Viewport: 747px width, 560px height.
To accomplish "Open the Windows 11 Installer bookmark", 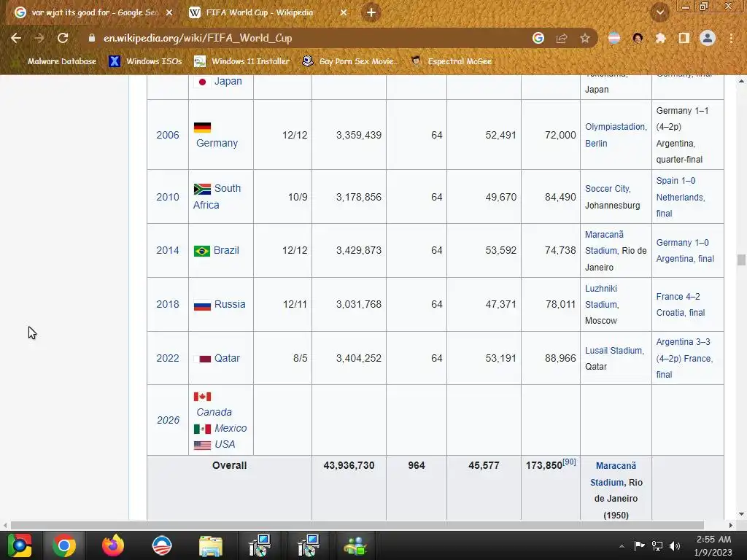I will point(242,61).
